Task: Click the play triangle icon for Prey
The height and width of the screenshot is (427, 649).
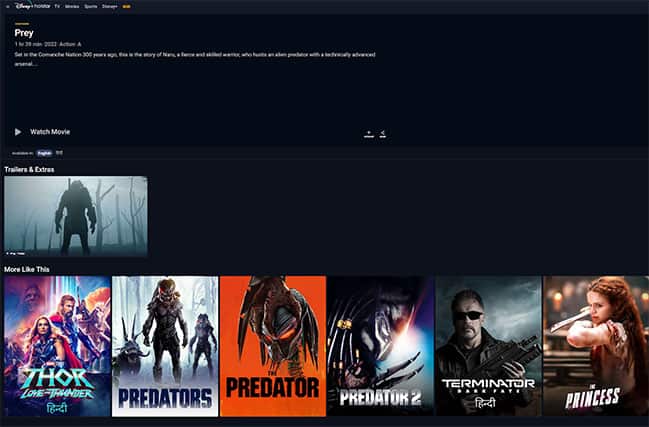Action: click(x=18, y=132)
